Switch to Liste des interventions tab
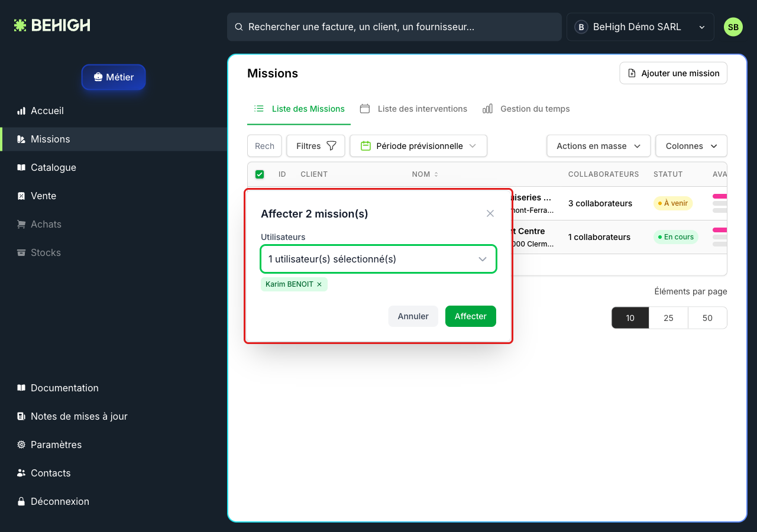The image size is (757, 532). click(414, 109)
